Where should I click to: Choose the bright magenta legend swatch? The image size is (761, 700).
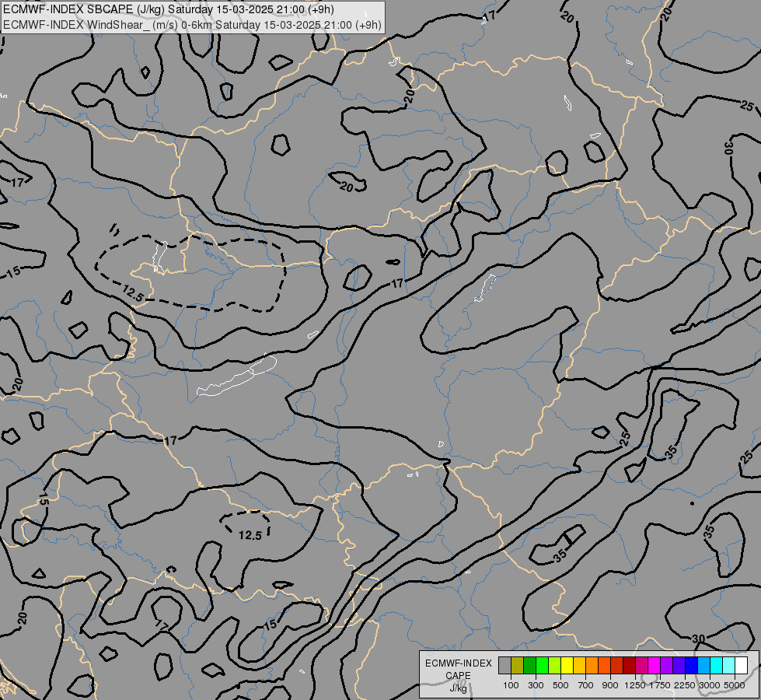point(654,665)
